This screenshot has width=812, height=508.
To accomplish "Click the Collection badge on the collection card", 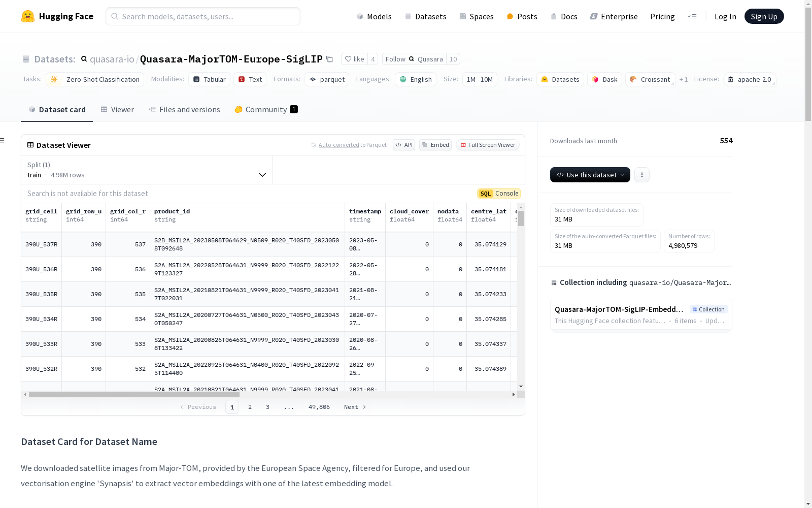I will (708, 309).
